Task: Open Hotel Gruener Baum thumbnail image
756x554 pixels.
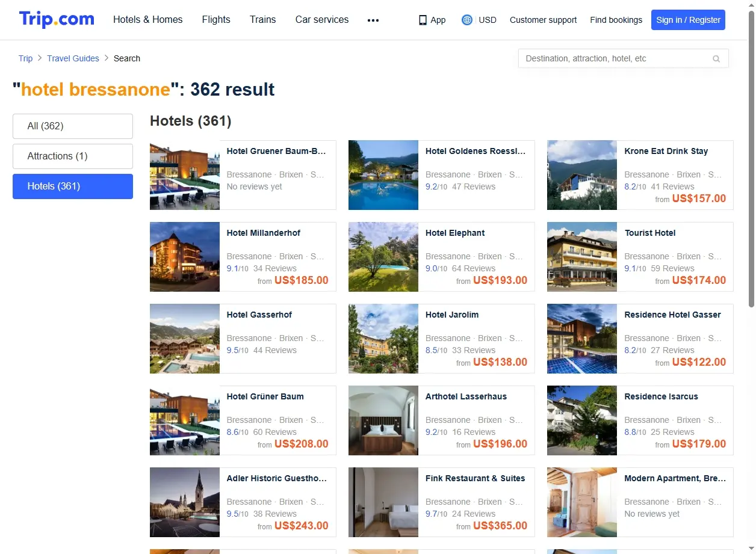Action: pos(185,175)
